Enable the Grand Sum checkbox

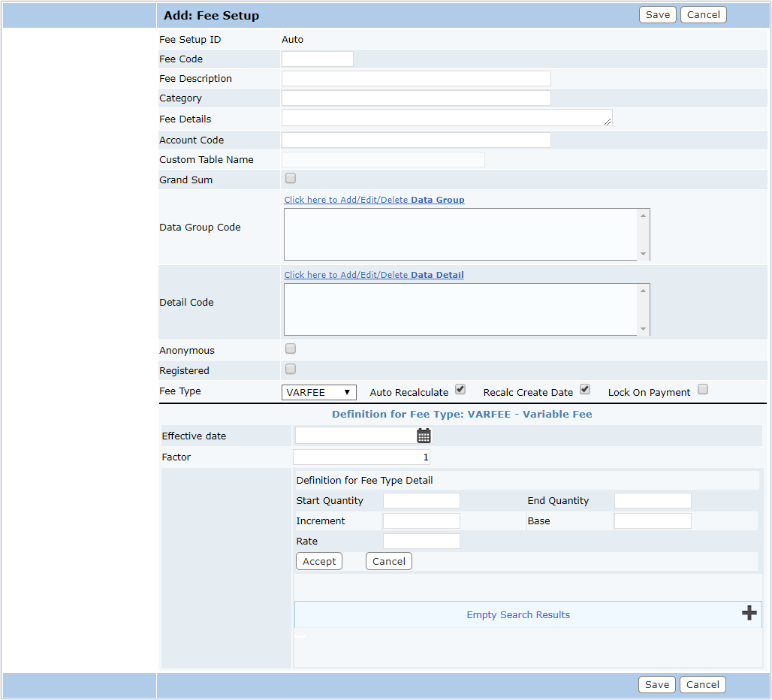289,178
